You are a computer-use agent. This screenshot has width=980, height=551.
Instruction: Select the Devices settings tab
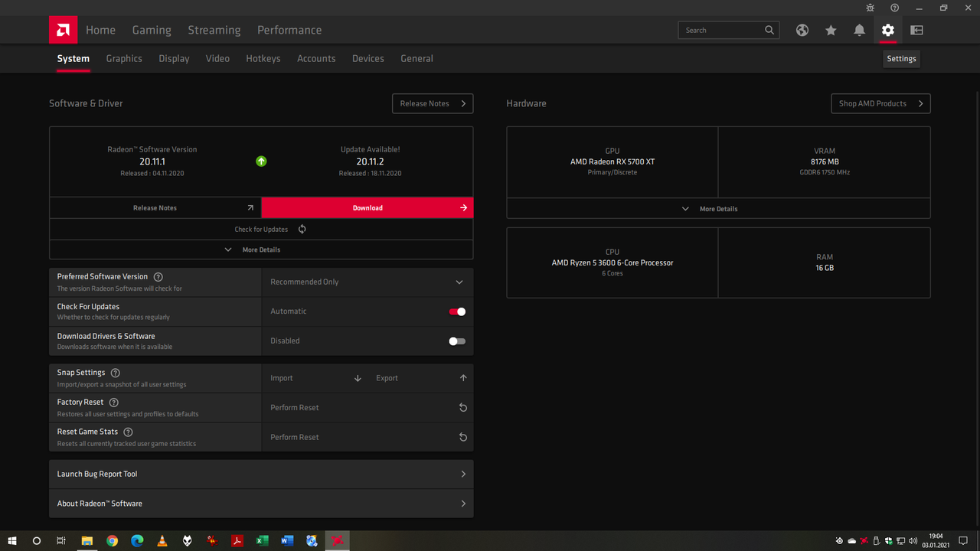[368, 58]
